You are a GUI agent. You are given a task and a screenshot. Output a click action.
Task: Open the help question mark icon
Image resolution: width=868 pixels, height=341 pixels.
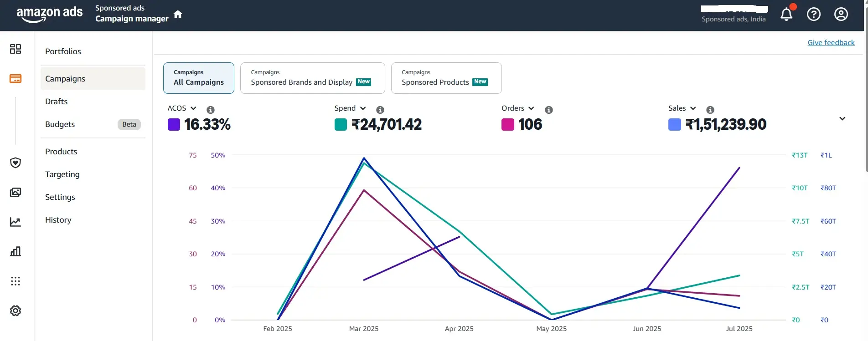point(813,15)
